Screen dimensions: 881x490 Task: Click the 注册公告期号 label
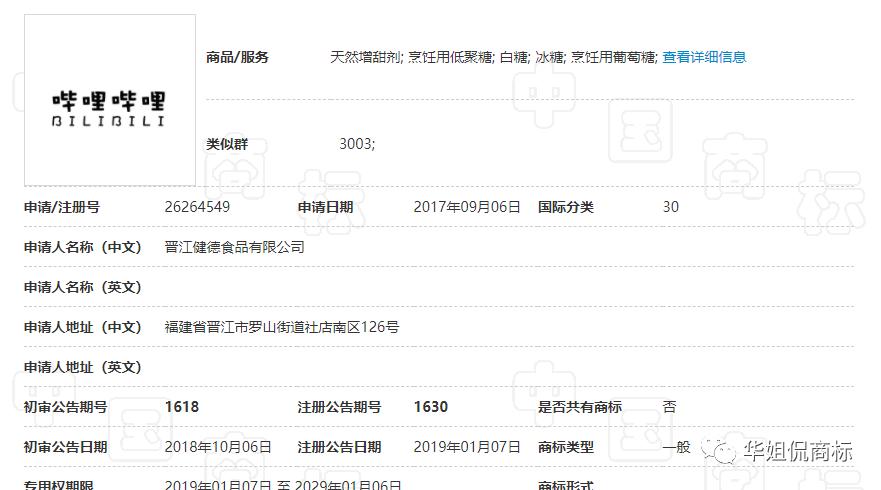point(339,407)
